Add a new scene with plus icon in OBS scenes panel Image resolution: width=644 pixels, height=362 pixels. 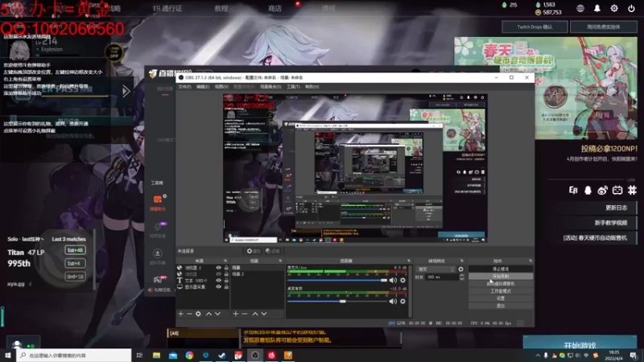(235, 314)
